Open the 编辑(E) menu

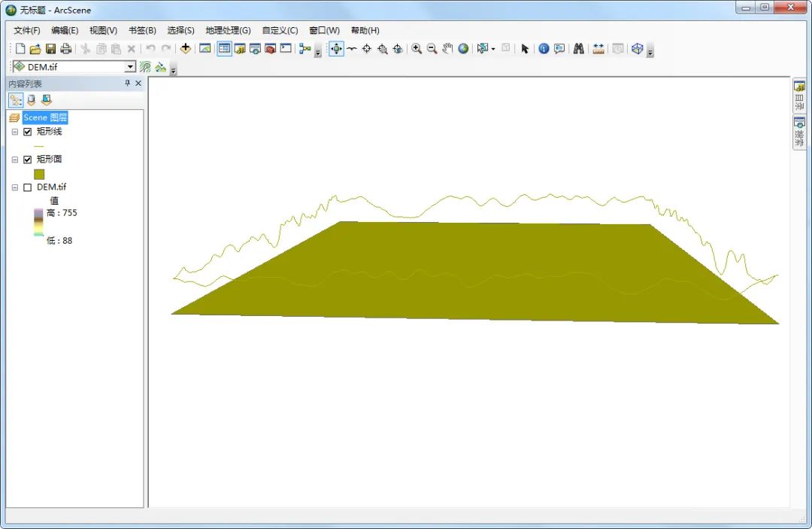65,30
